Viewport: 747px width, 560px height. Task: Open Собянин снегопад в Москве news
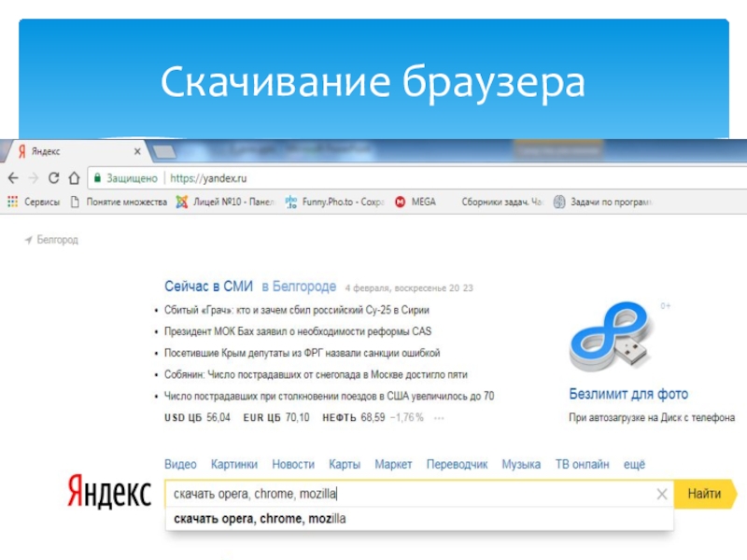pos(316,375)
